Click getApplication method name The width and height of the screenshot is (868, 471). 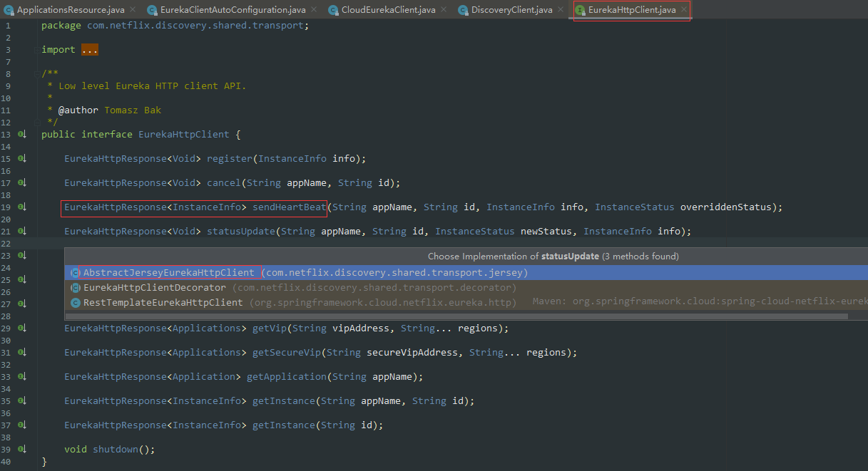287,377
